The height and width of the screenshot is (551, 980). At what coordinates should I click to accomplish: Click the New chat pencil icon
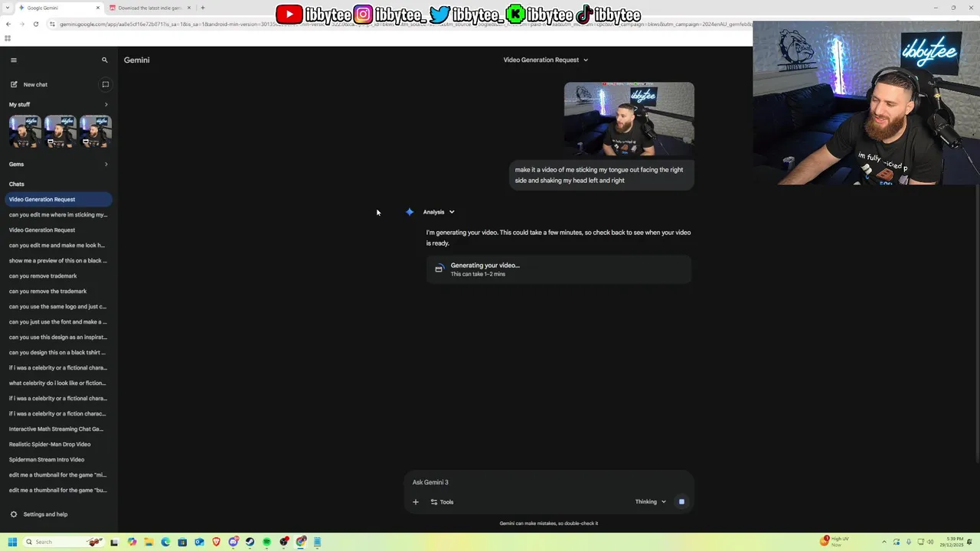click(x=14, y=84)
